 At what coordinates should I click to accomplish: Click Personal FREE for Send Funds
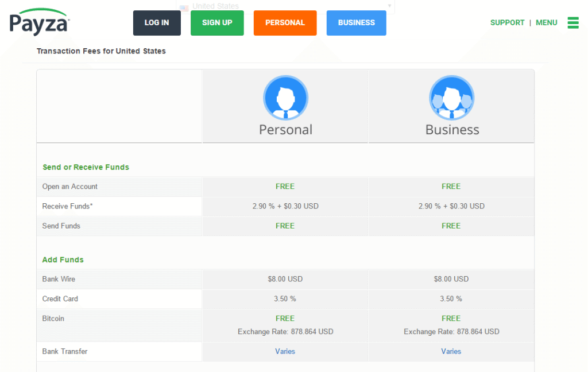pyautogui.click(x=285, y=226)
